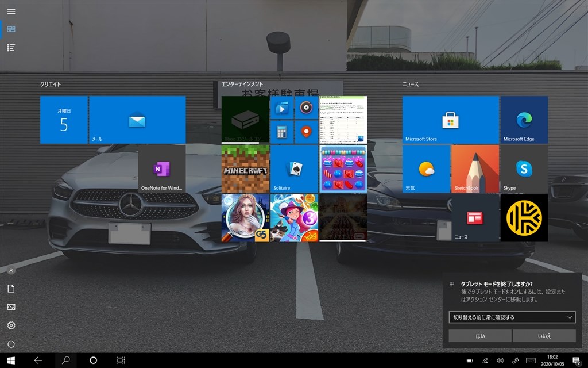Open the Minecraft tile
The height and width of the screenshot is (368, 588).
tap(245, 168)
